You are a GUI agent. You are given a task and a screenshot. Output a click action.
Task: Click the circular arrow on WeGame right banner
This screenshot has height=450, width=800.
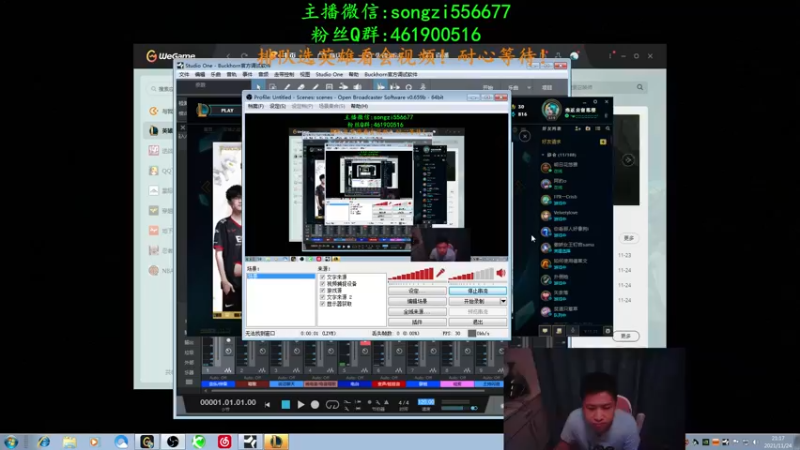(x=628, y=160)
